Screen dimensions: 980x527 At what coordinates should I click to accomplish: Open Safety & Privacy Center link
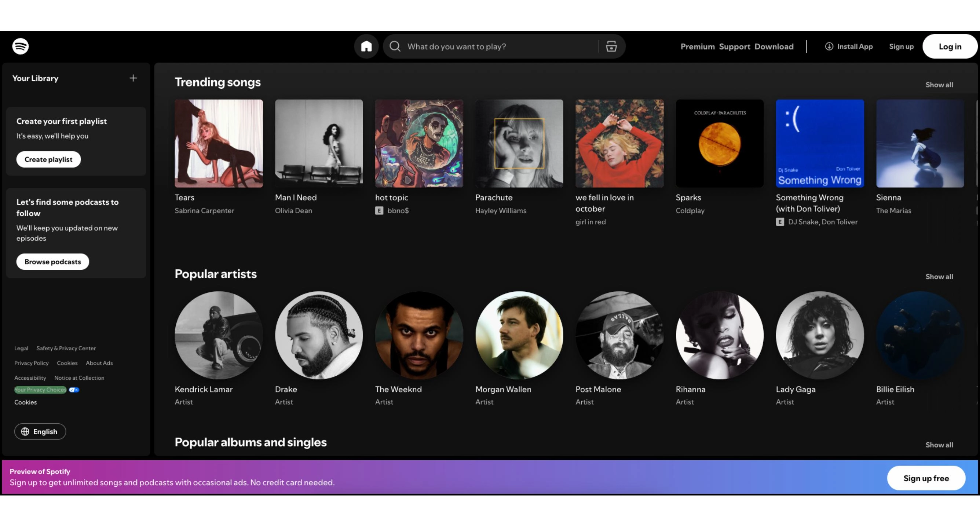(66, 348)
